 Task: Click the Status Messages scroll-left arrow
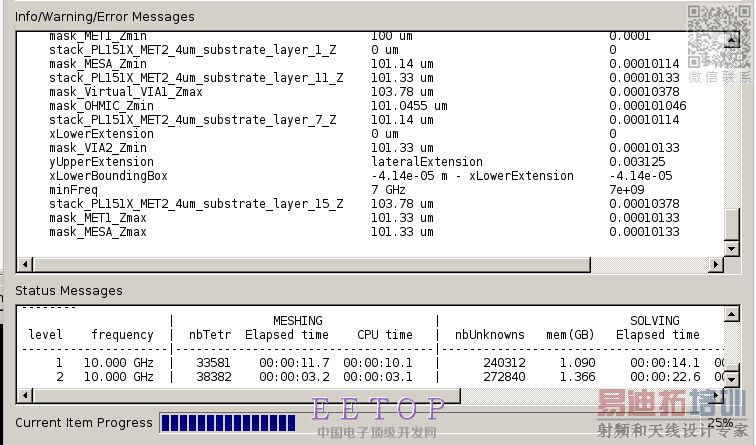26,395
